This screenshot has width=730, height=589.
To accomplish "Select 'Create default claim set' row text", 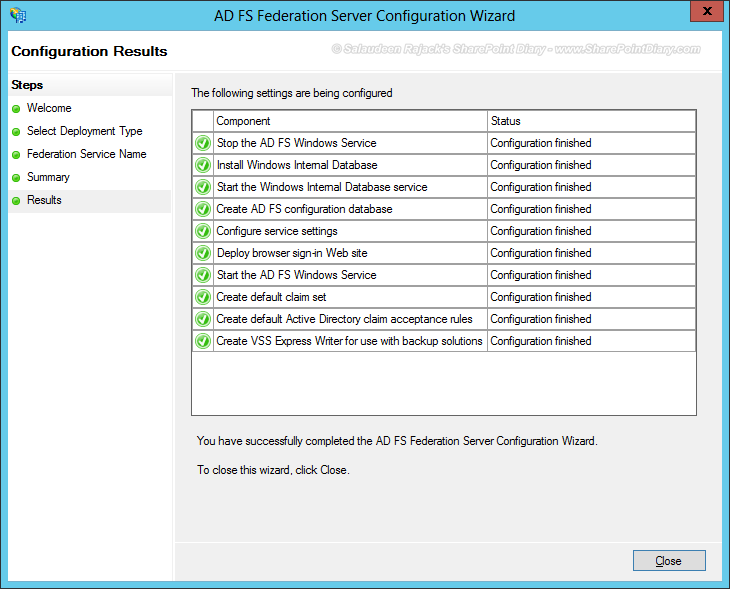I will [271, 297].
